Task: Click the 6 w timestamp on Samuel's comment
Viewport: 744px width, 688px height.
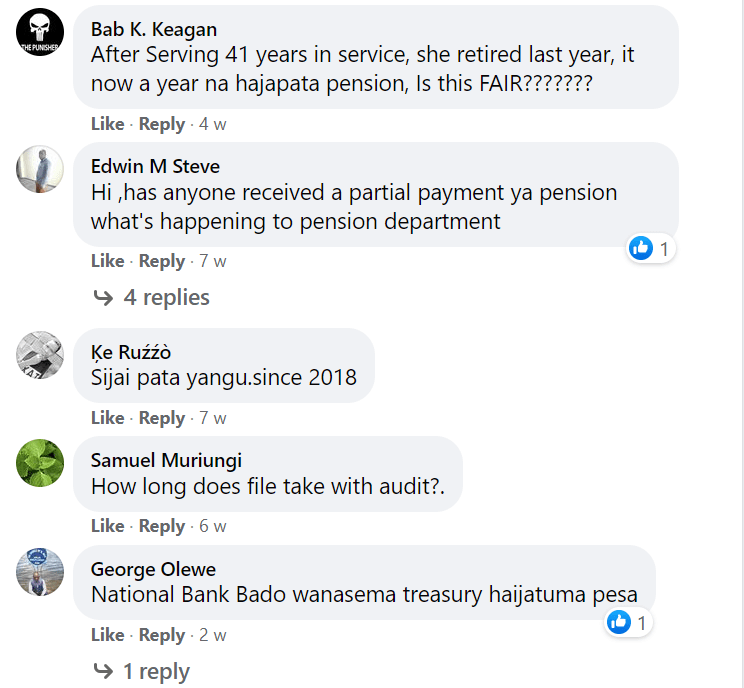Action: (213, 526)
